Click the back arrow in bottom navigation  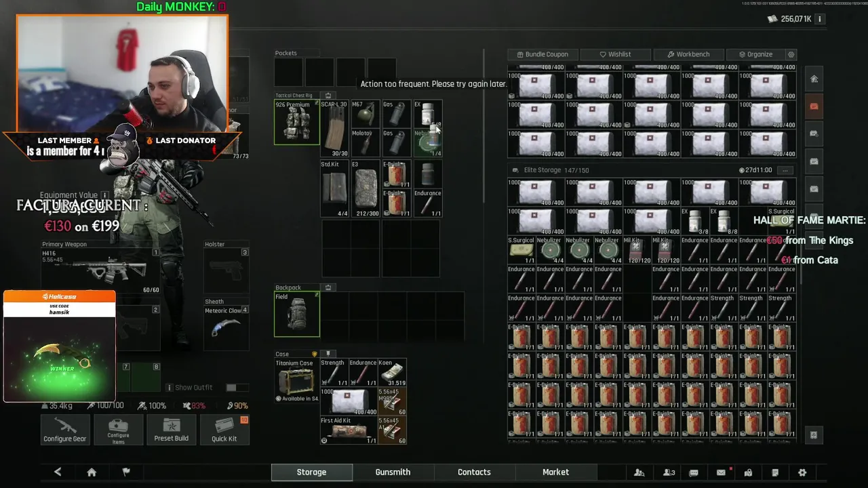click(x=58, y=472)
